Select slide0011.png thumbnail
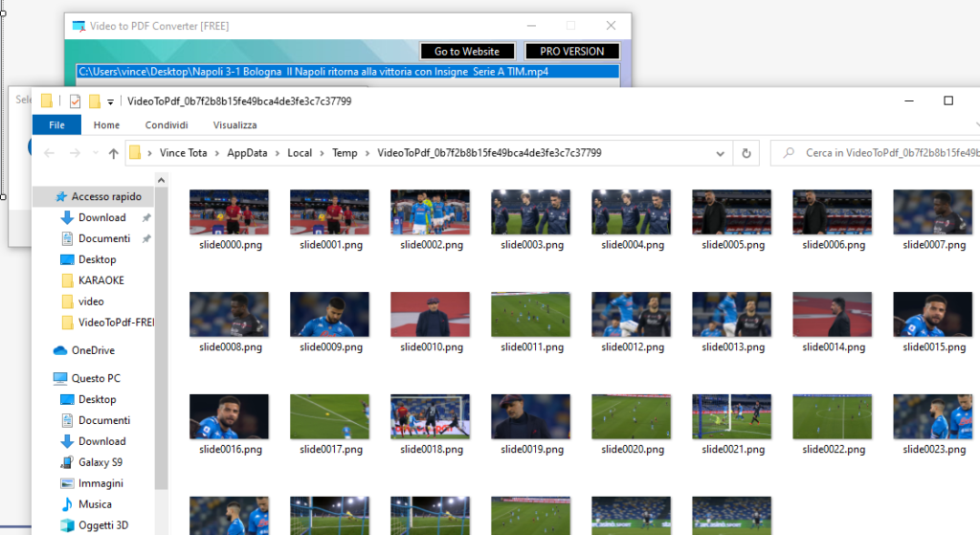The height and width of the screenshot is (535, 980). click(530, 314)
